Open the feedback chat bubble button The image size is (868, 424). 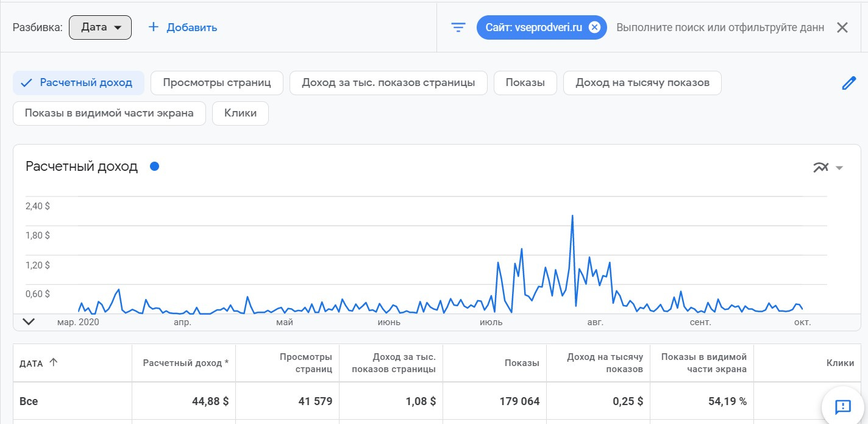(x=842, y=406)
